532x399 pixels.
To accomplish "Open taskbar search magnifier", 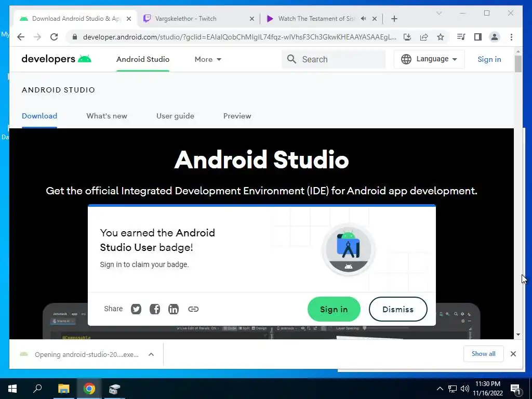I will (x=37, y=389).
